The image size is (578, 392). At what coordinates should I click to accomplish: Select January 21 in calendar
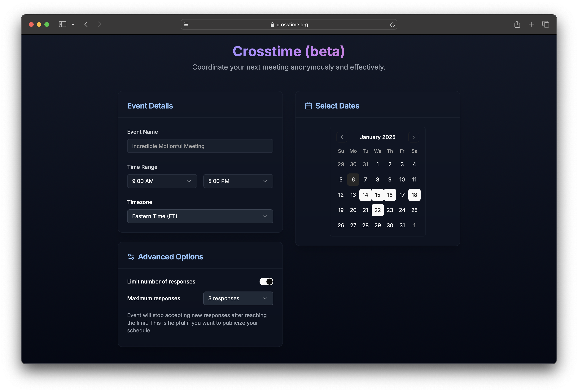pos(365,210)
